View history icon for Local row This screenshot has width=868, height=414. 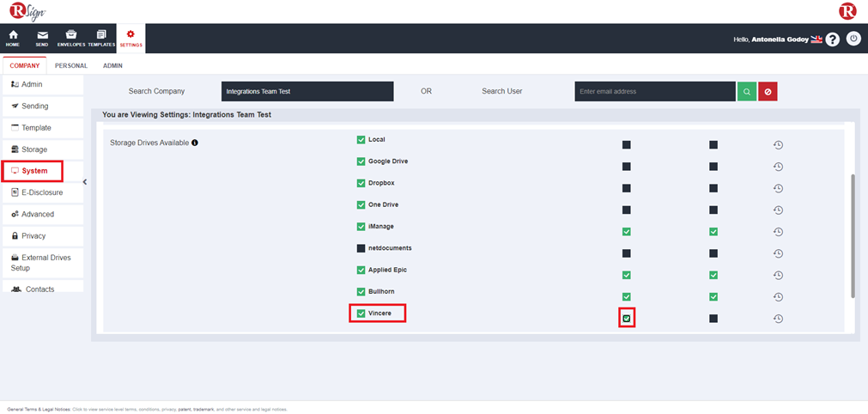click(778, 145)
